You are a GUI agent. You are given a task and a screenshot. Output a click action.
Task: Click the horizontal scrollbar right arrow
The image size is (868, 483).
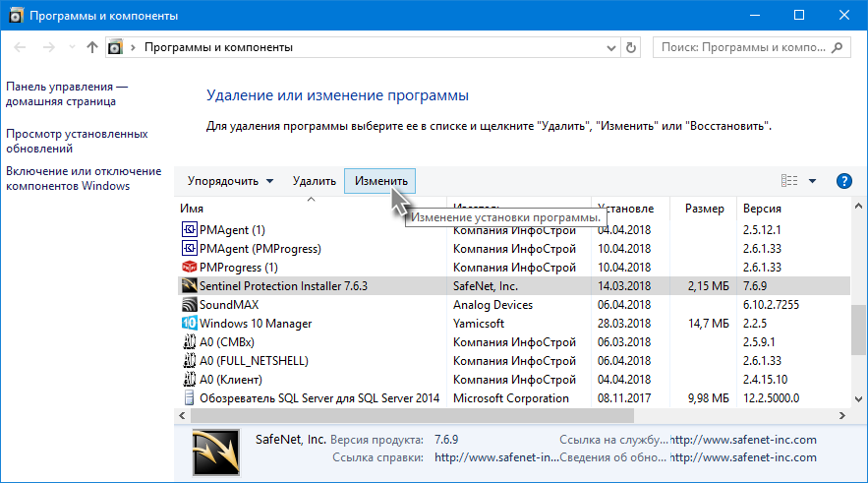[842, 415]
